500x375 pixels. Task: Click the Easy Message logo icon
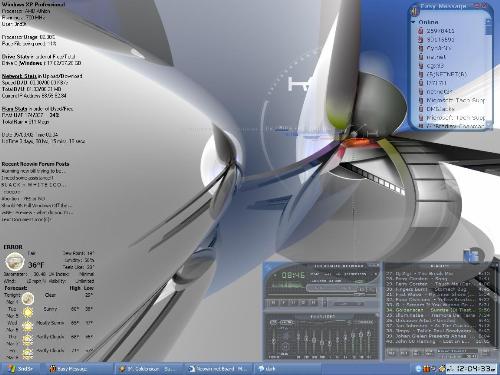[x=414, y=11]
